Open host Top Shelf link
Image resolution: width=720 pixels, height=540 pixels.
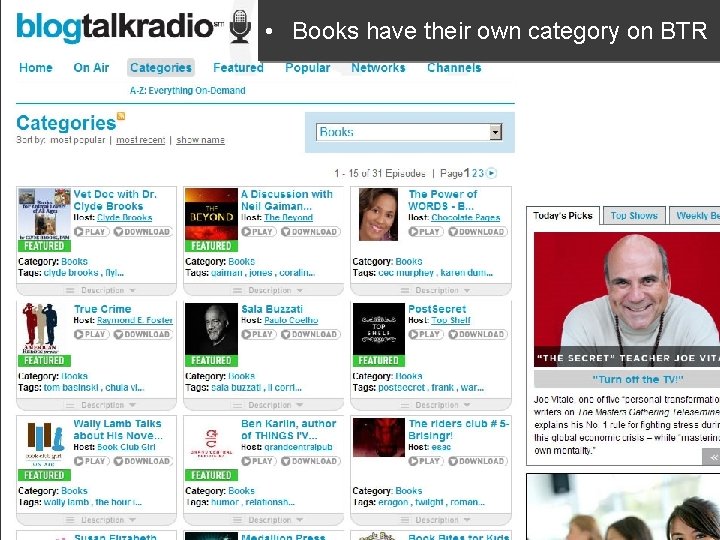(451, 320)
